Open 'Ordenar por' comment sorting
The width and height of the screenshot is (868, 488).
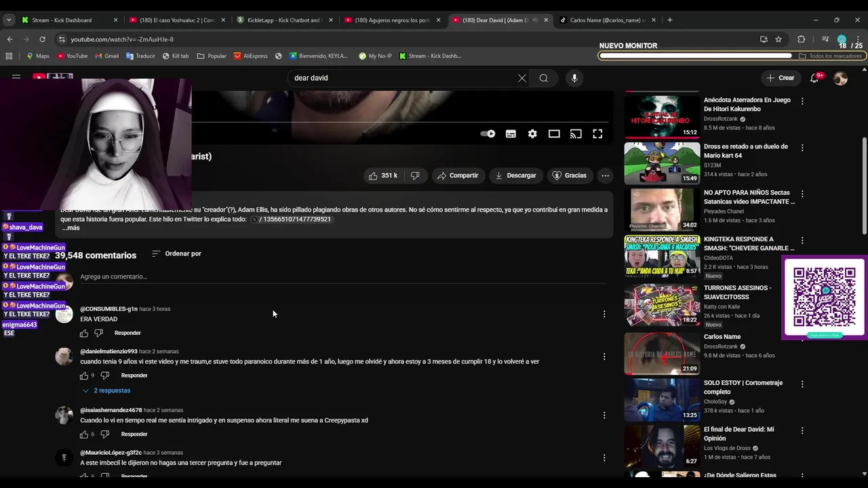176,253
